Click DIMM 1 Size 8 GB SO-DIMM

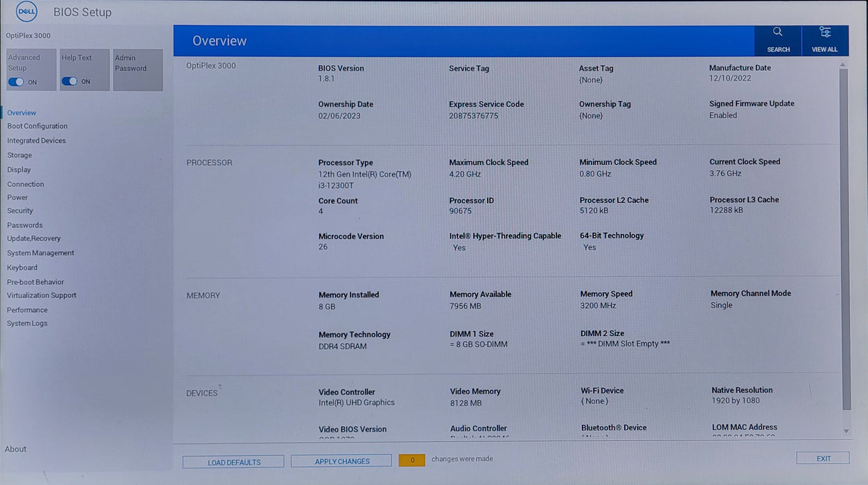479,344
